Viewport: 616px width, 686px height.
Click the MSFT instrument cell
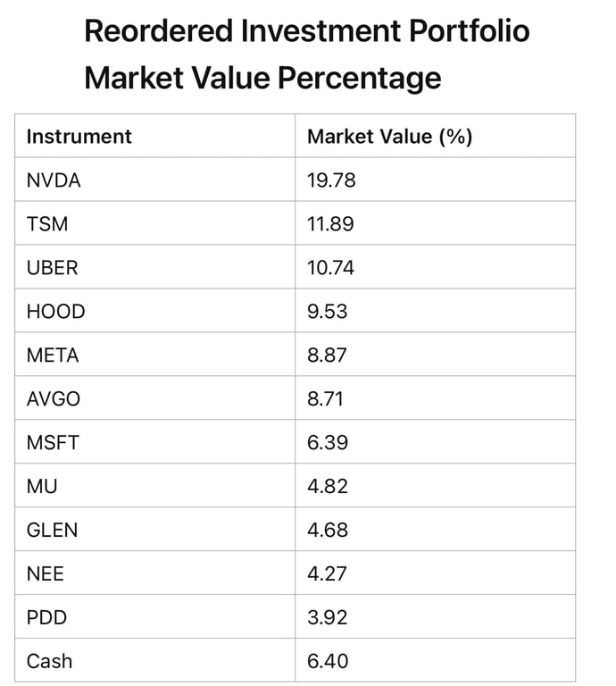point(53,443)
